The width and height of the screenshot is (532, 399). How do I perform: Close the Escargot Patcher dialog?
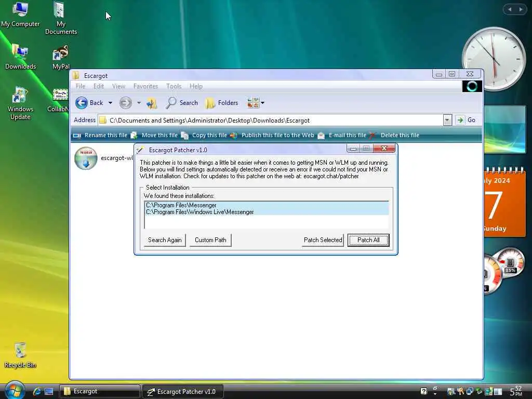click(384, 148)
